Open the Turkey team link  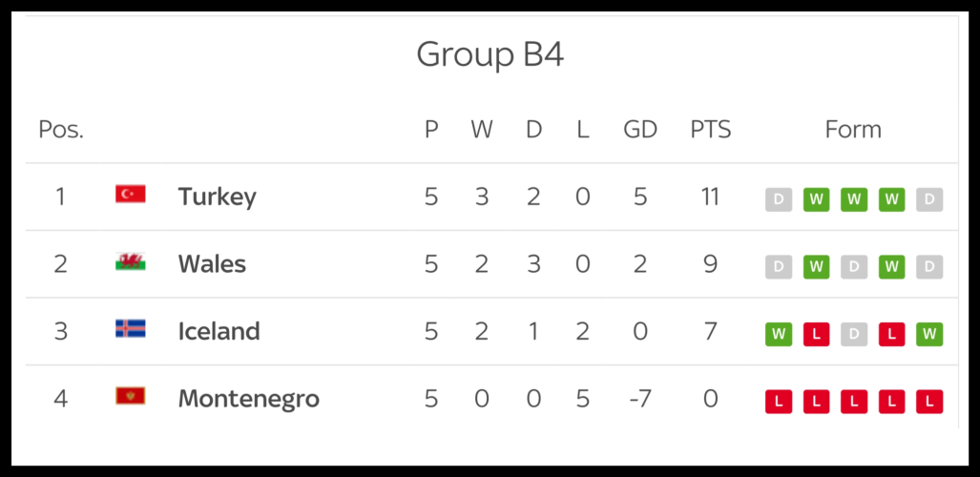(x=217, y=197)
